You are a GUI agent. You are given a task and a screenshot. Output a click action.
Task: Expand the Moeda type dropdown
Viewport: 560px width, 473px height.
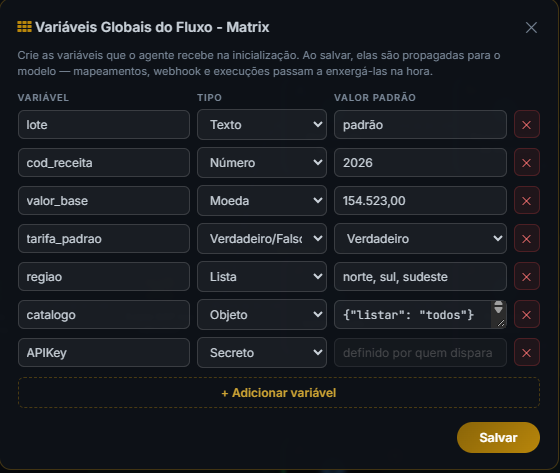pos(262,200)
